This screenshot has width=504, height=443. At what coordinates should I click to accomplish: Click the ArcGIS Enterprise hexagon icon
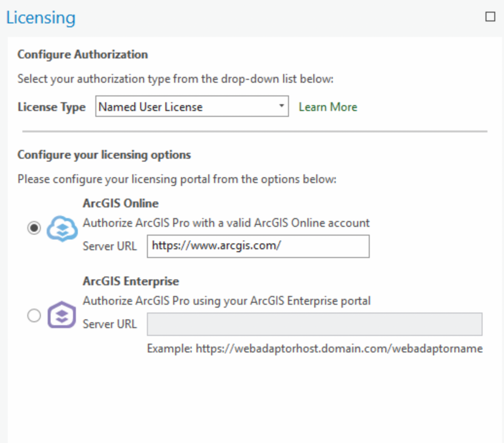(x=62, y=314)
